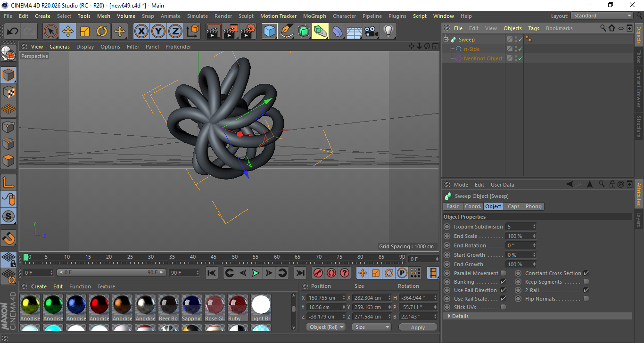Open the Object (Rel) dropdown
Screen dimensions: 644x343
click(326, 327)
